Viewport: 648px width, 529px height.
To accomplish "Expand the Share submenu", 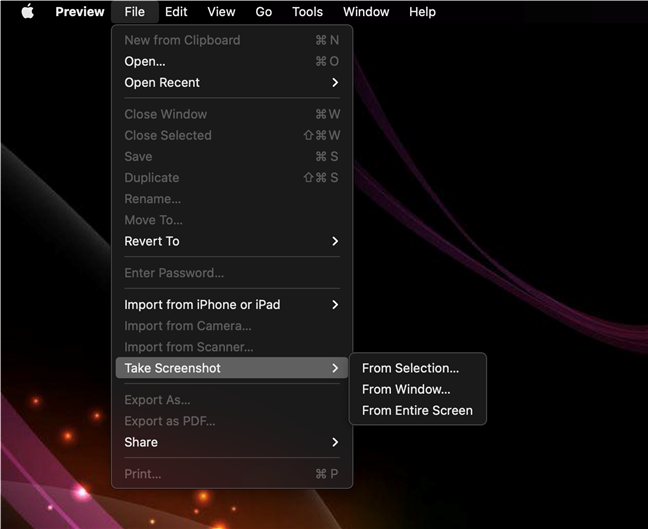I will (x=232, y=442).
